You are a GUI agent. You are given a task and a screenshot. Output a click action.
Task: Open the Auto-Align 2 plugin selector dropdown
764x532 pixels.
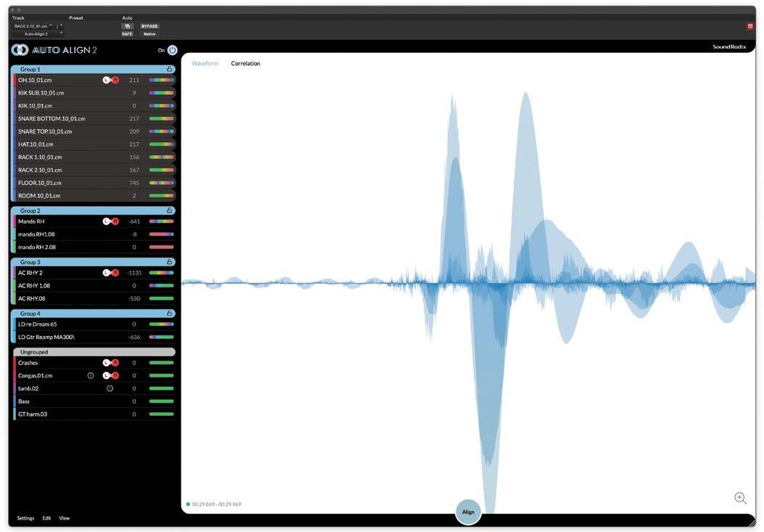click(38, 34)
